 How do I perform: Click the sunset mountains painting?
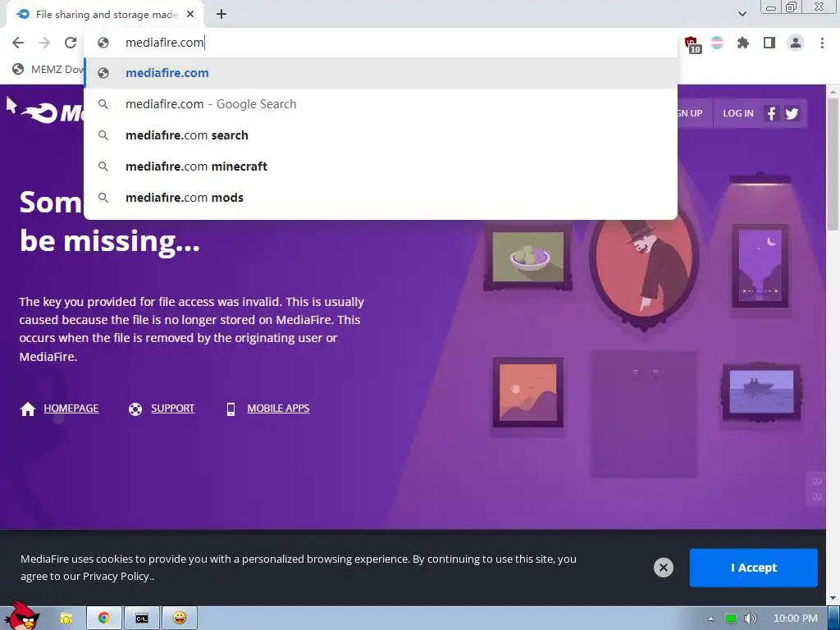[x=527, y=392]
